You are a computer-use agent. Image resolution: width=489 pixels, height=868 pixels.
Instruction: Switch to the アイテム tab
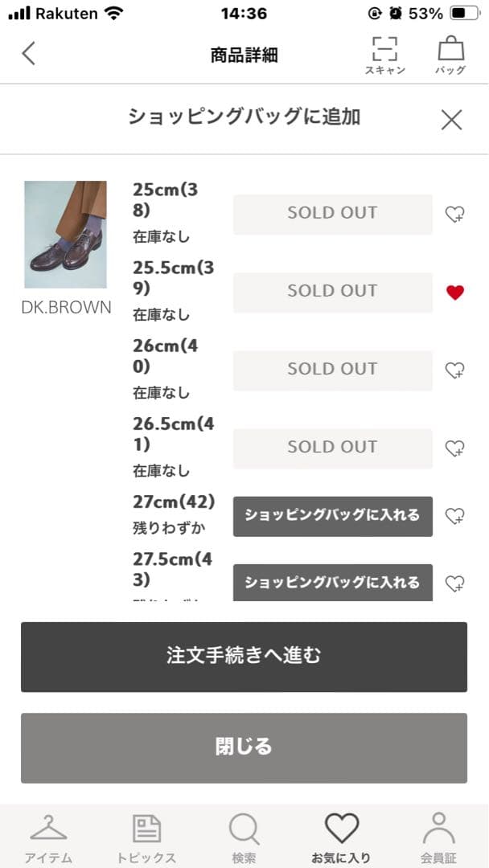point(48,836)
